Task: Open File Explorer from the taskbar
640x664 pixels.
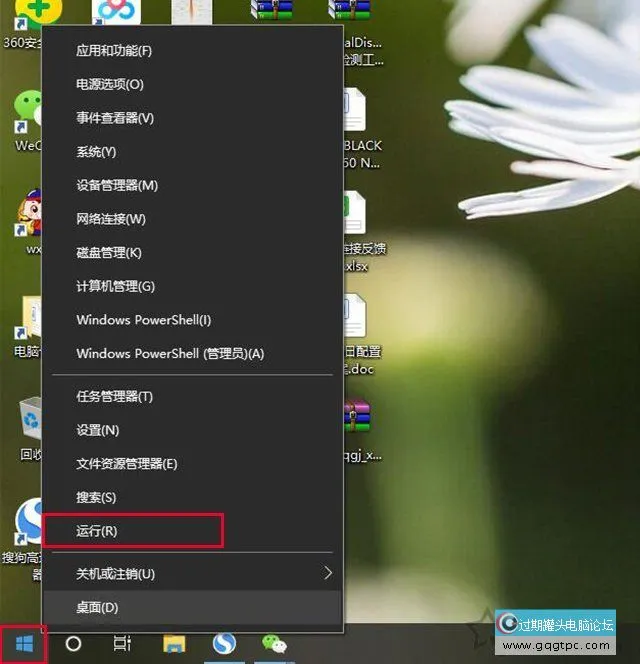Action: coord(174,644)
